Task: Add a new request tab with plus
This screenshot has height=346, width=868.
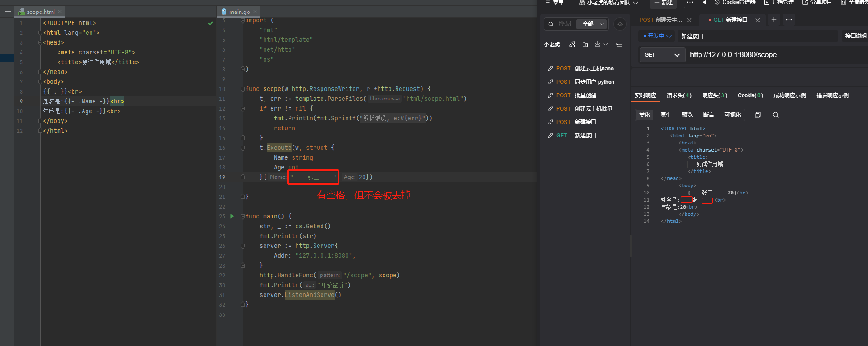Action: 774,20
